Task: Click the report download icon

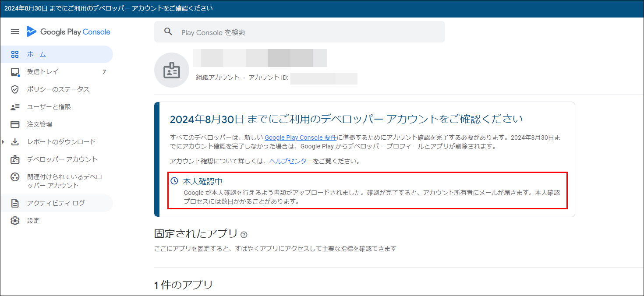Action: pos(15,142)
